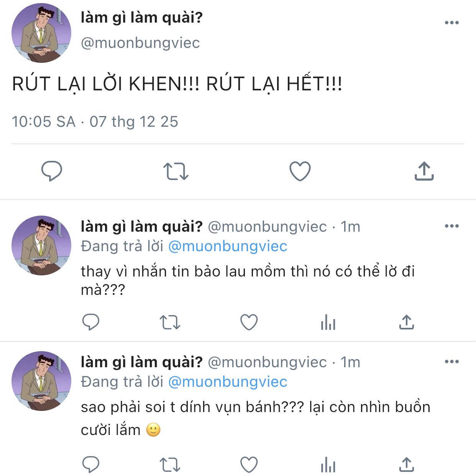Like the 'lau mồm' reply
The height and width of the screenshot is (476, 476).
pyautogui.click(x=249, y=322)
